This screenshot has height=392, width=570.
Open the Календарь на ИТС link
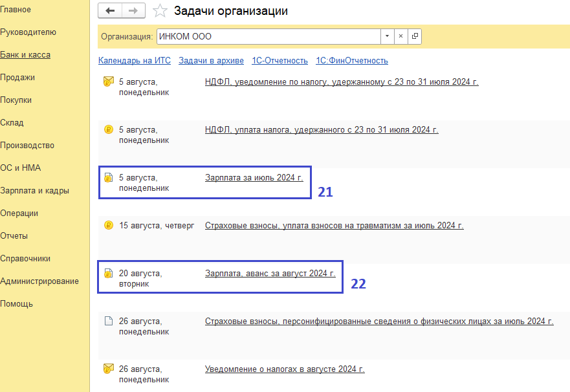(x=134, y=61)
